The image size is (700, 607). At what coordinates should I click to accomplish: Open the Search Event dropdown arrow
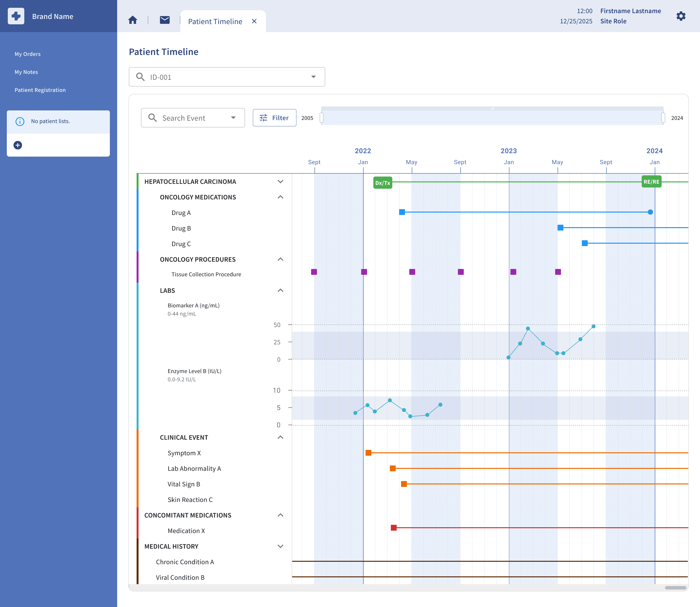(x=233, y=117)
